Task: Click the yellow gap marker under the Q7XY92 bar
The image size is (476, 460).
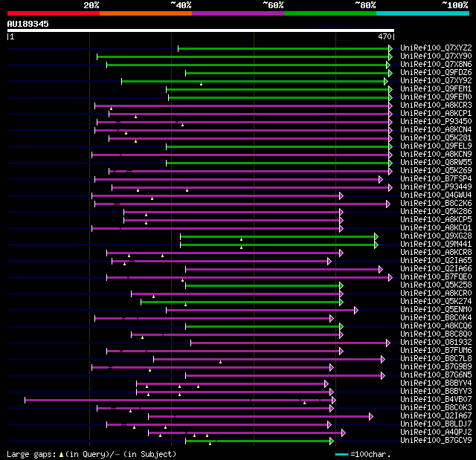Action: (201, 84)
